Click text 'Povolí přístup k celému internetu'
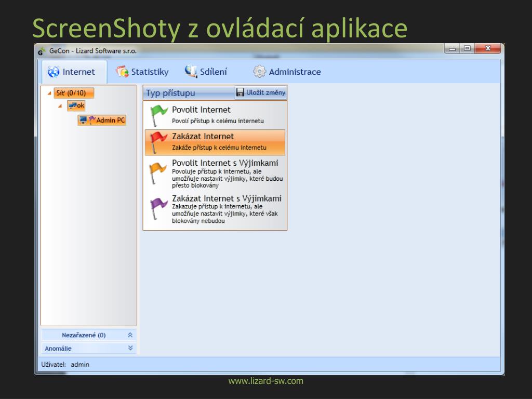The width and height of the screenshot is (532, 399). [218, 121]
